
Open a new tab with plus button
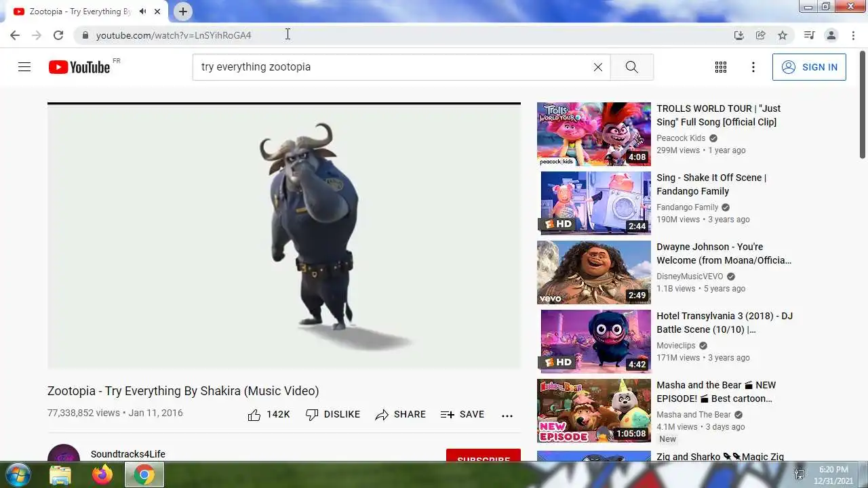(182, 12)
